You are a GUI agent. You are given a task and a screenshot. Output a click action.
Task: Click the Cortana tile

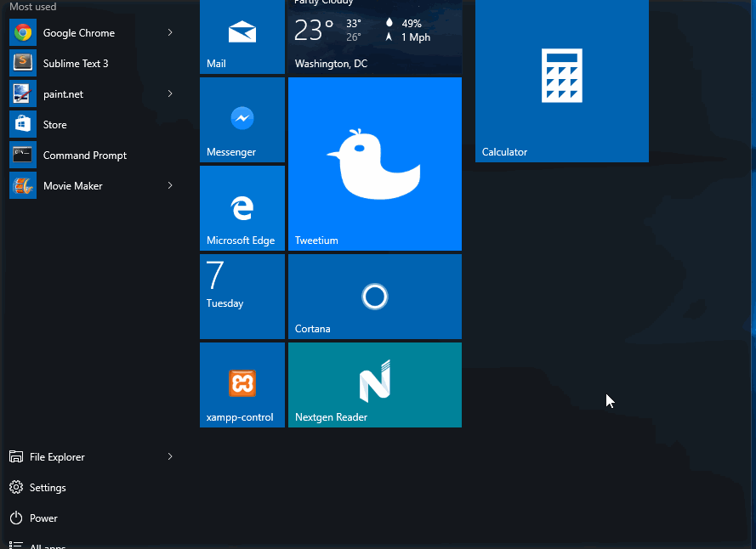tap(375, 297)
